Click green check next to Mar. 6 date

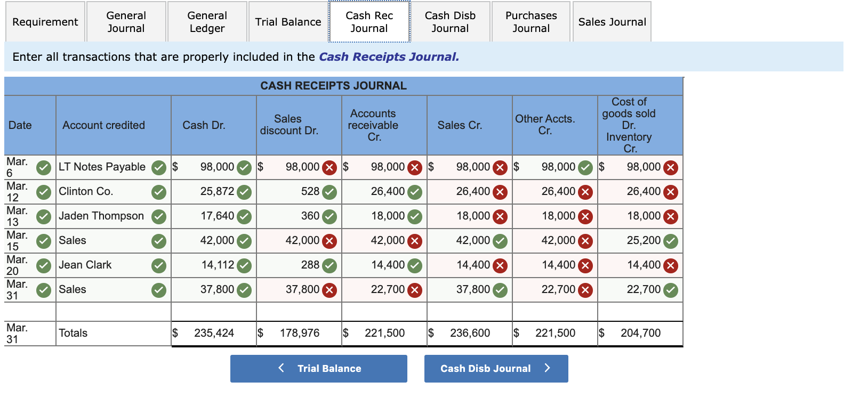(x=44, y=168)
